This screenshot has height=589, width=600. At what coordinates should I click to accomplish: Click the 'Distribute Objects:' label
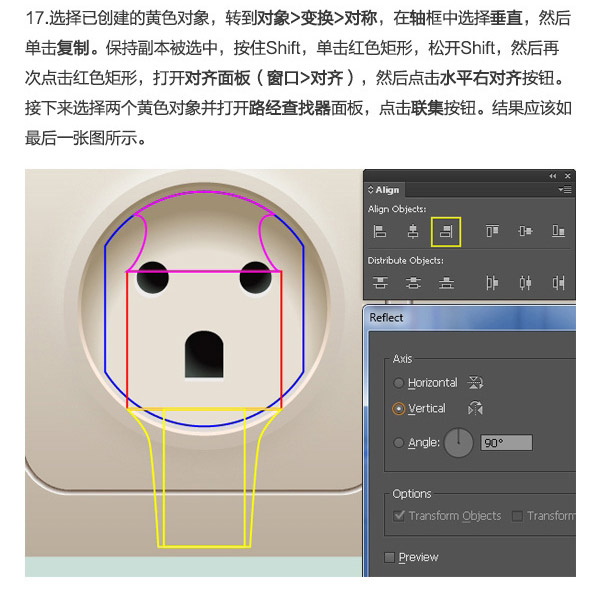(406, 261)
